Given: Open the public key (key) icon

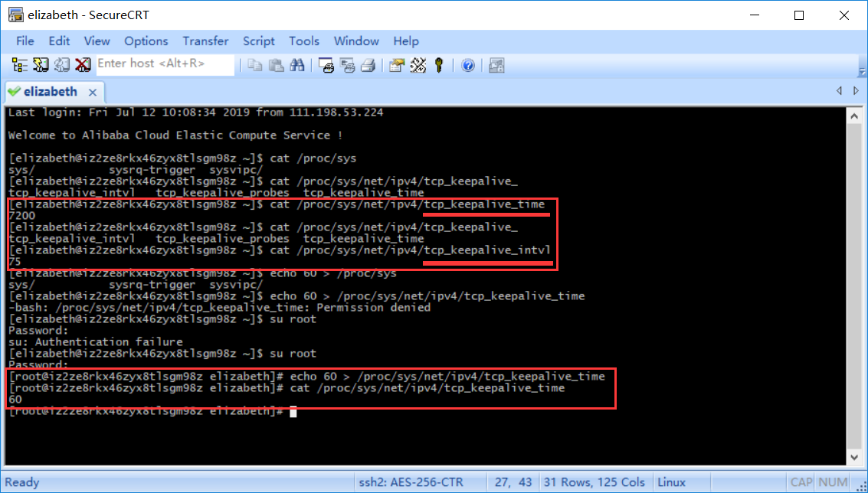Looking at the screenshot, I should (x=439, y=65).
